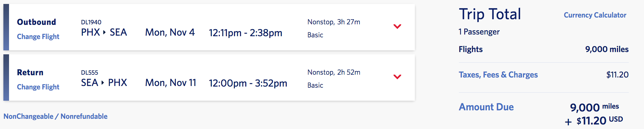Expand the Return flight details chevron
The image size is (644, 129).
(397, 77)
